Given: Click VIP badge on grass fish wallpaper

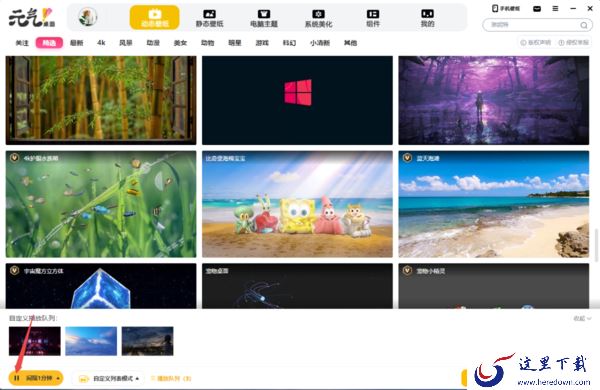Looking at the screenshot, I should tap(15, 158).
